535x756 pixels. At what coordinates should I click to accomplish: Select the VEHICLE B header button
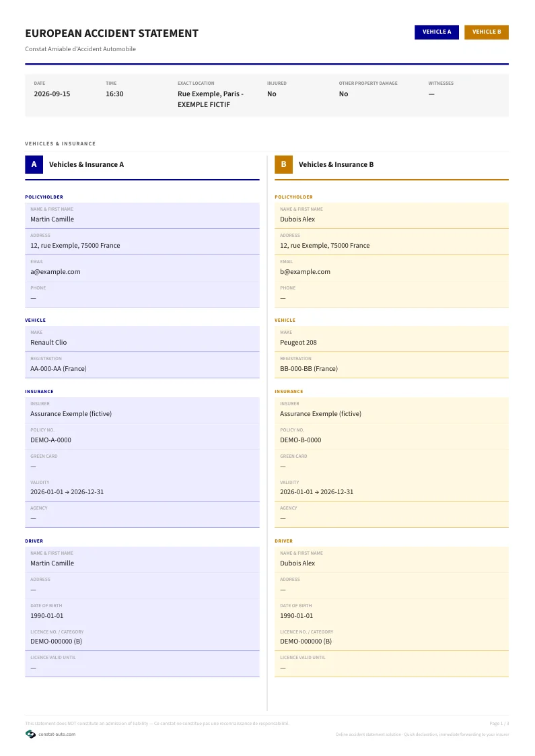(x=487, y=32)
